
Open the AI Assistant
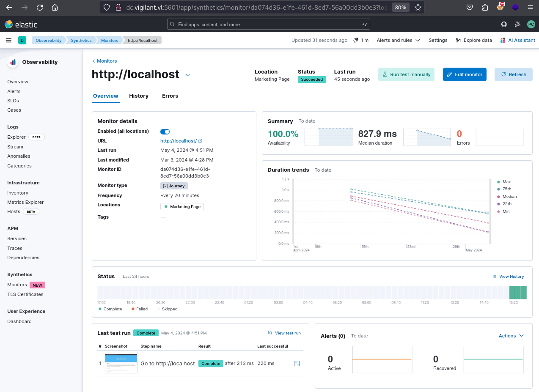coord(518,40)
